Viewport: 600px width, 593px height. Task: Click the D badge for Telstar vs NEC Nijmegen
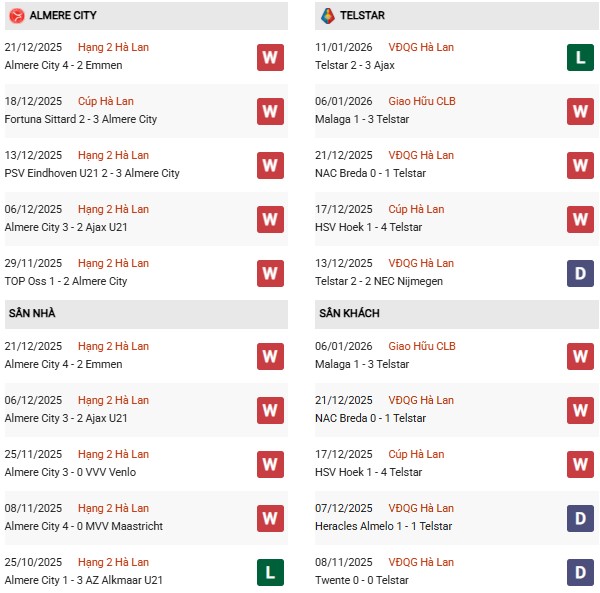(x=580, y=273)
